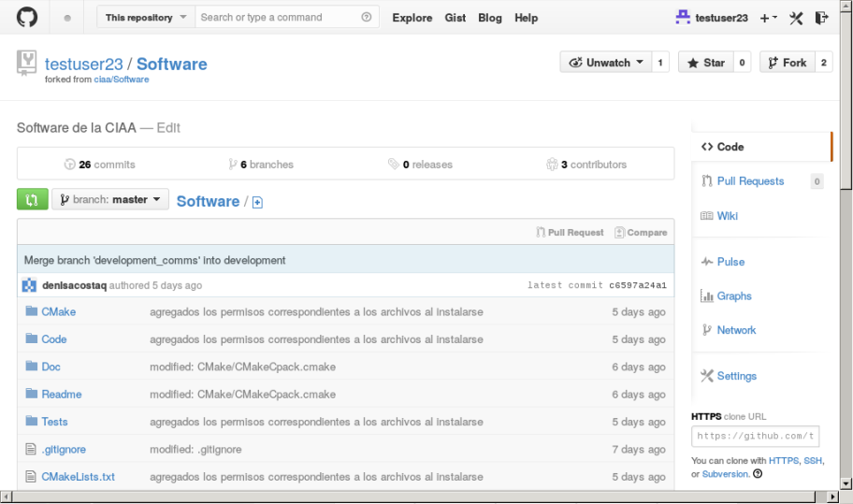The width and height of the screenshot is (853, 504).
Task: Open account settings tools icon
Action: point(796,18)
